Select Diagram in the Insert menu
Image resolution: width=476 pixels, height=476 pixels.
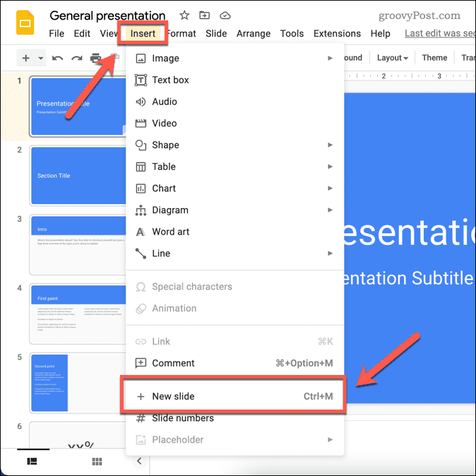click(x=235, y=210)
